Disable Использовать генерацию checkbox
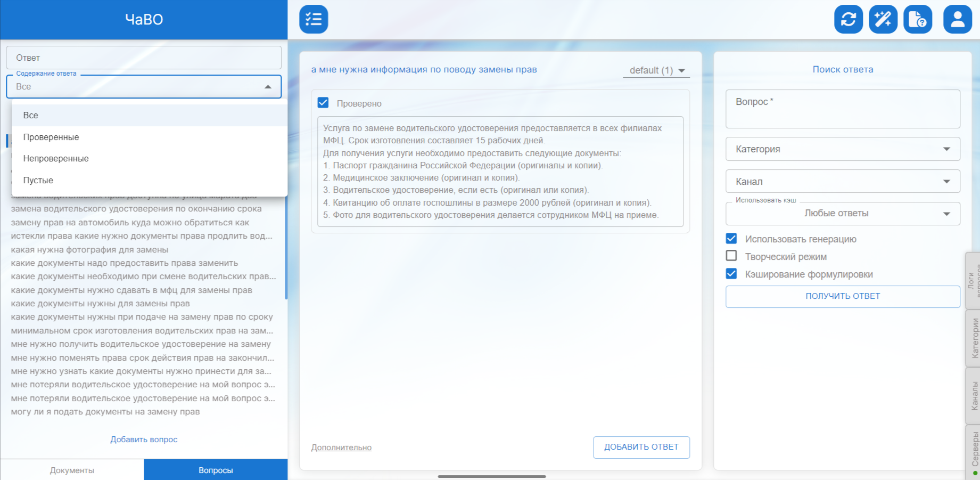 click(731, 239)
